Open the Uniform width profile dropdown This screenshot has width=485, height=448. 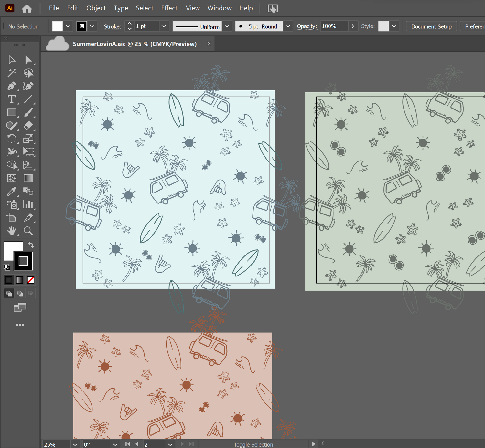click(227, 26)
